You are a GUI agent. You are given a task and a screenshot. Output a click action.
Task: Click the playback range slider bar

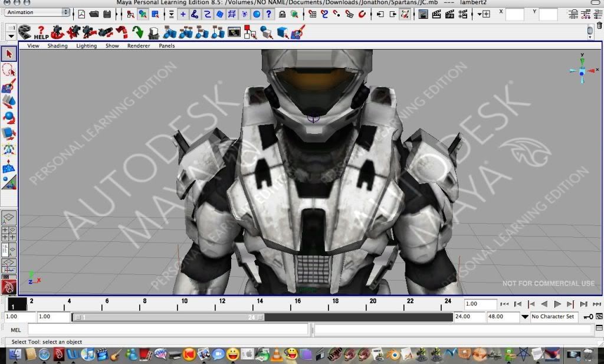(x=169, y=317)
